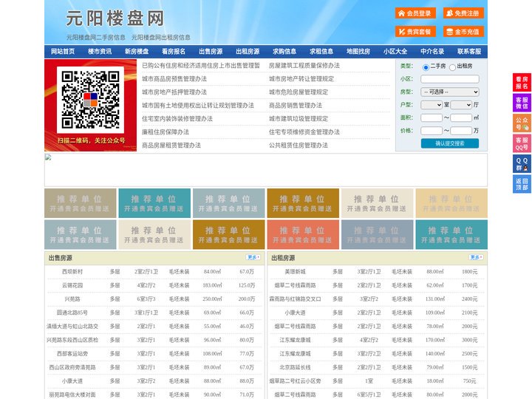The image size is (532, 399).
Task: Select the 二手房 radio button
Action: [x=426, y=67]
